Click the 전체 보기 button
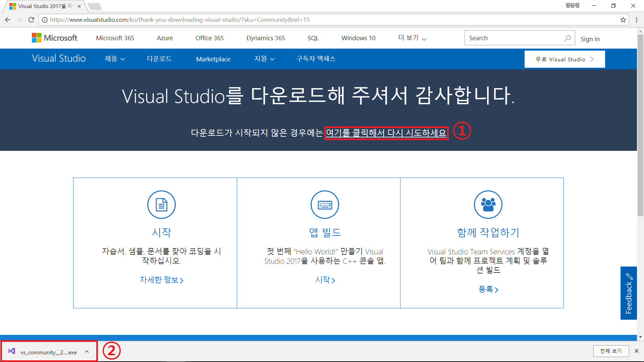Image resolution: width=644 pixels, height=362 pixels. (611, 351)
